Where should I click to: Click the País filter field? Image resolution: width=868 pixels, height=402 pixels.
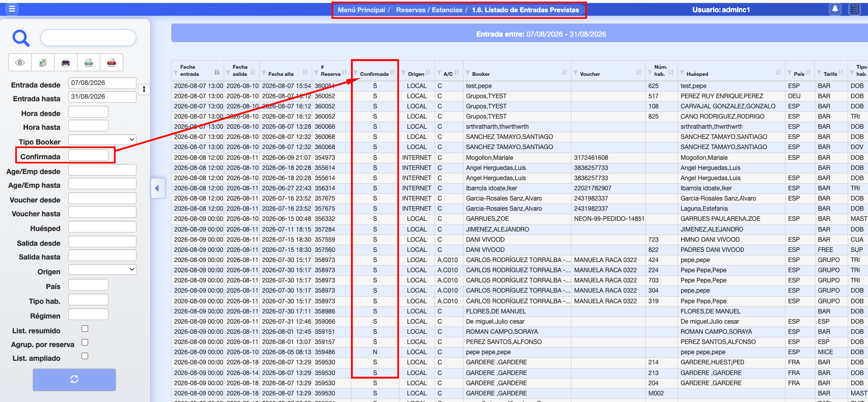[88, 284]
